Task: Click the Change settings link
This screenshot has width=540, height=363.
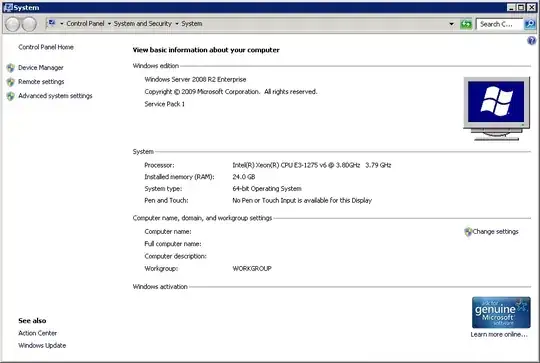Action: [495, 231]
